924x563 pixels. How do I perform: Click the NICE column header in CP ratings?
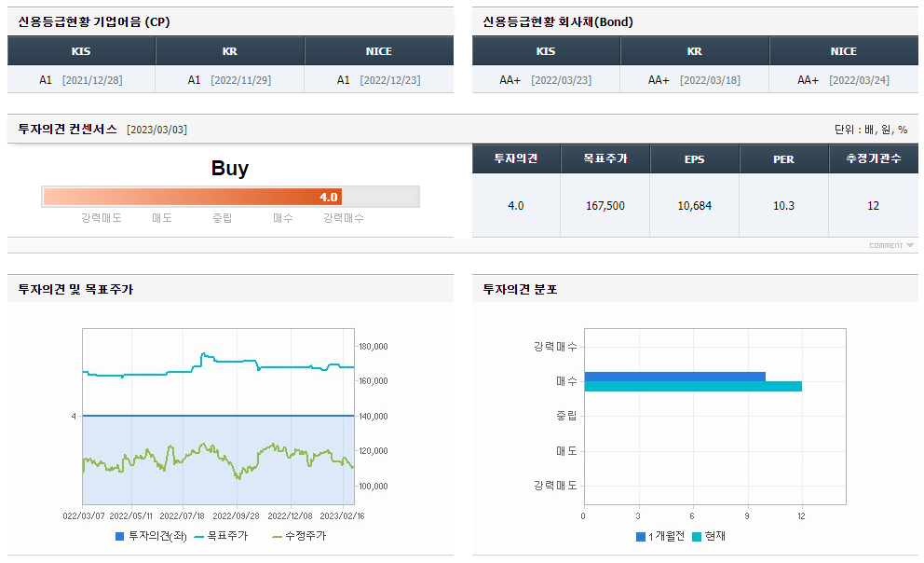tap(379, 51)
